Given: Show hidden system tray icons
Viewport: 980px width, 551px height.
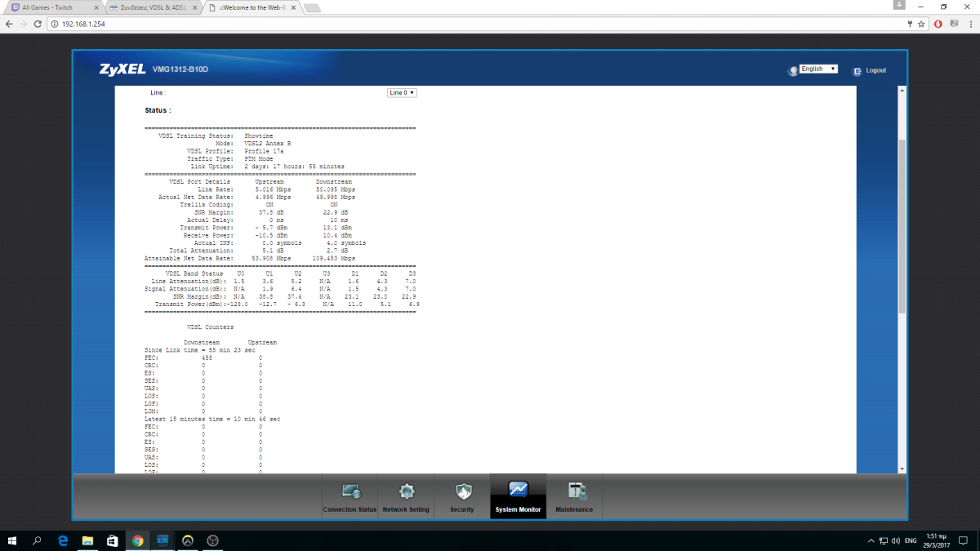Looking at the screenshot, I should tap(871, 540).
